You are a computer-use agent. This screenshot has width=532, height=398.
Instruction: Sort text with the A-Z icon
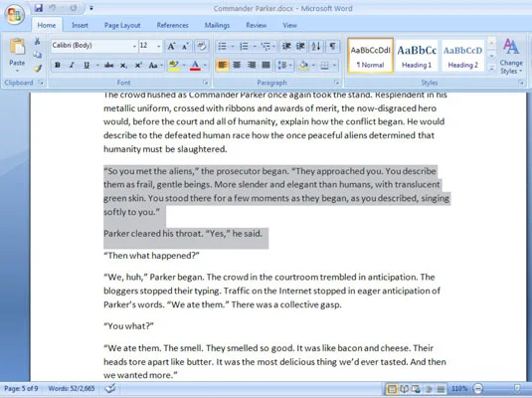[316, 46]
